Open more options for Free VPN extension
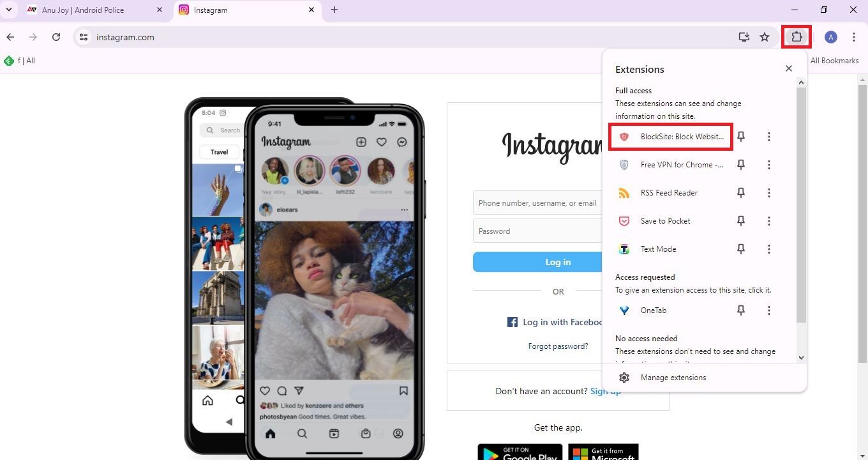This screenshot has height=460, width=868. 769,165
